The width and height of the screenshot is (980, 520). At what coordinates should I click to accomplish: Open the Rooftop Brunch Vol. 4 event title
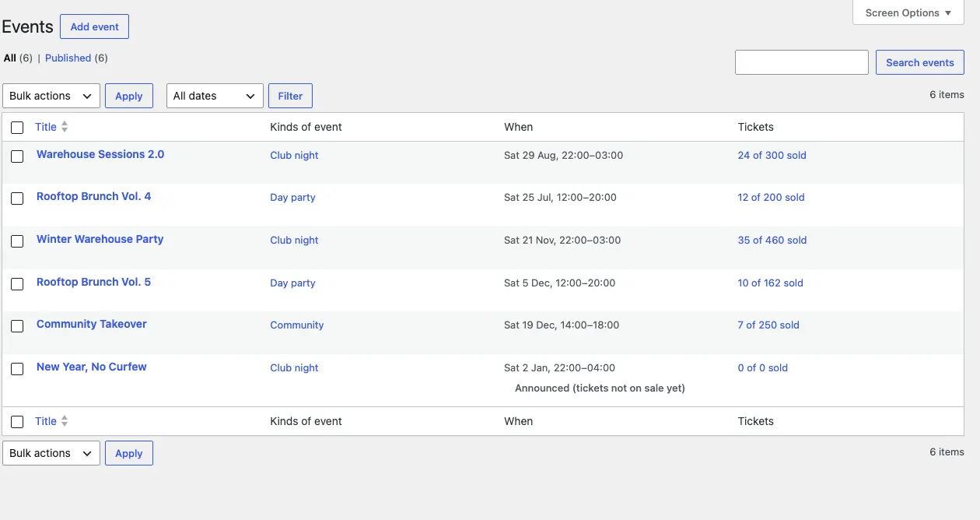pos(94,196)
